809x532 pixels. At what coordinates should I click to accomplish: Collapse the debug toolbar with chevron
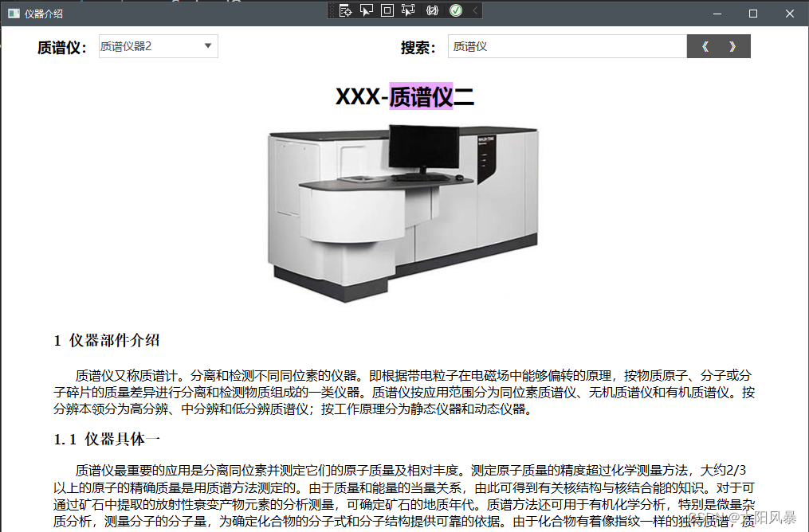[x=475, y=10]
